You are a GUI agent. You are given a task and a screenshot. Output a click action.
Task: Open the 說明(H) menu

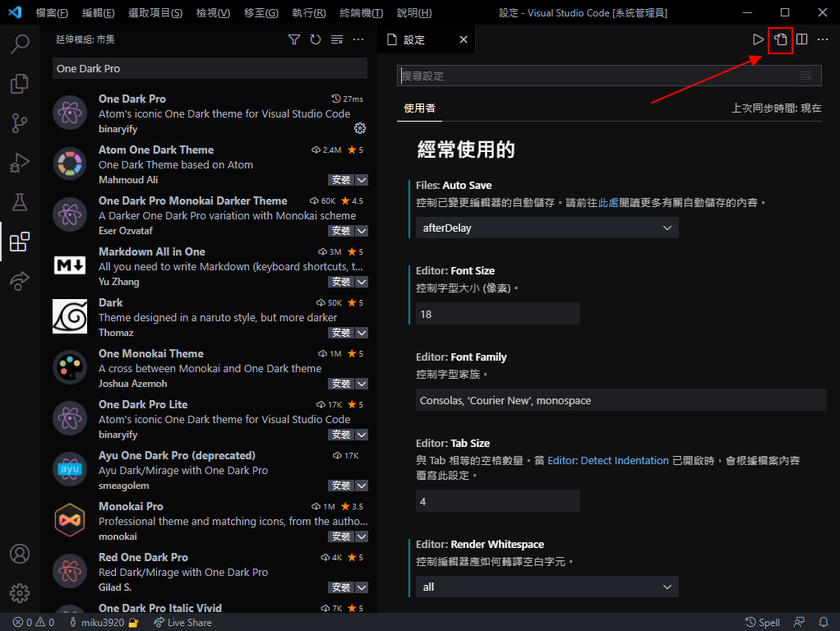click(414, 13)
